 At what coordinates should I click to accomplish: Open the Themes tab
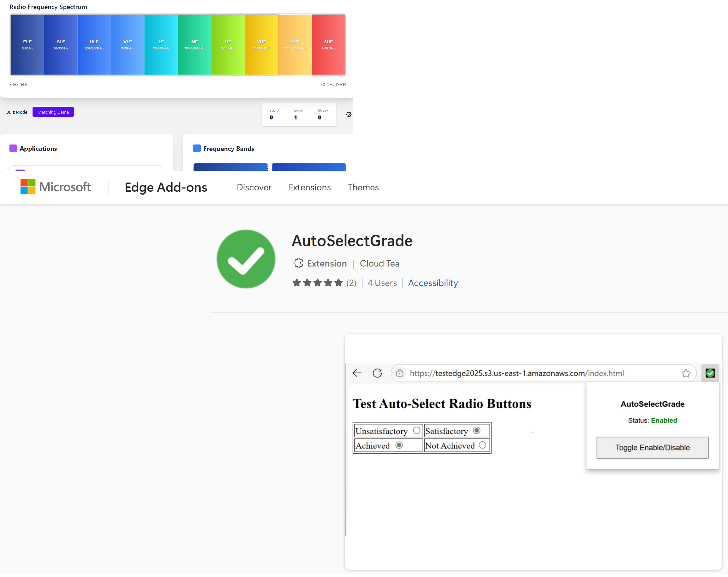363,187
